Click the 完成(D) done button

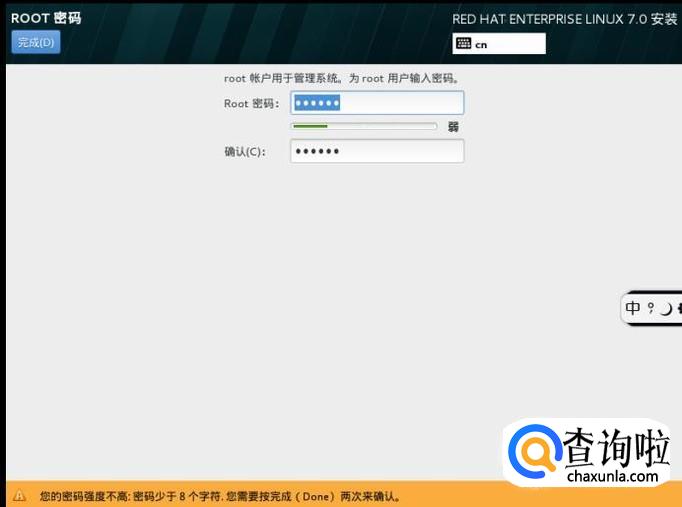tap(36, 42)
